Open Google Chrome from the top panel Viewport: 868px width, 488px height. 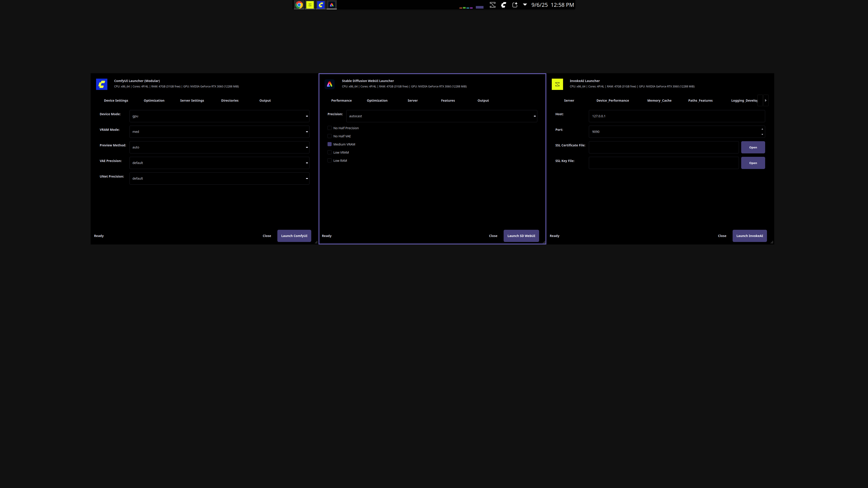[299, 5]
